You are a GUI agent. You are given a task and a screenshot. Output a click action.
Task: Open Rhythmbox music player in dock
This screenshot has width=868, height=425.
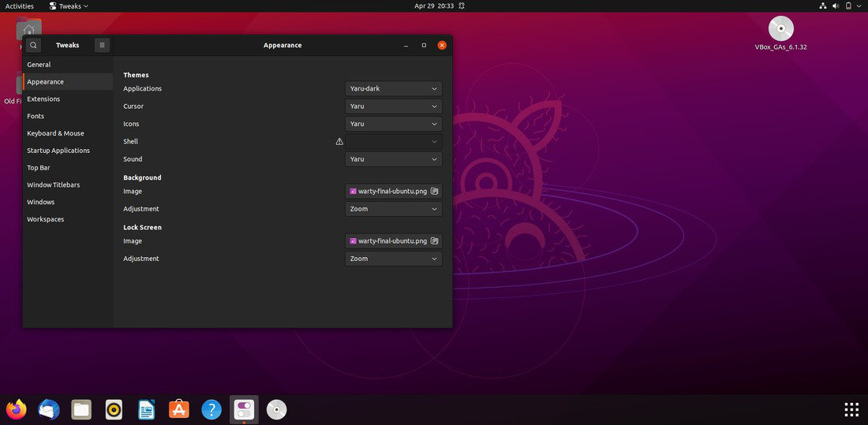click(114, 409)
